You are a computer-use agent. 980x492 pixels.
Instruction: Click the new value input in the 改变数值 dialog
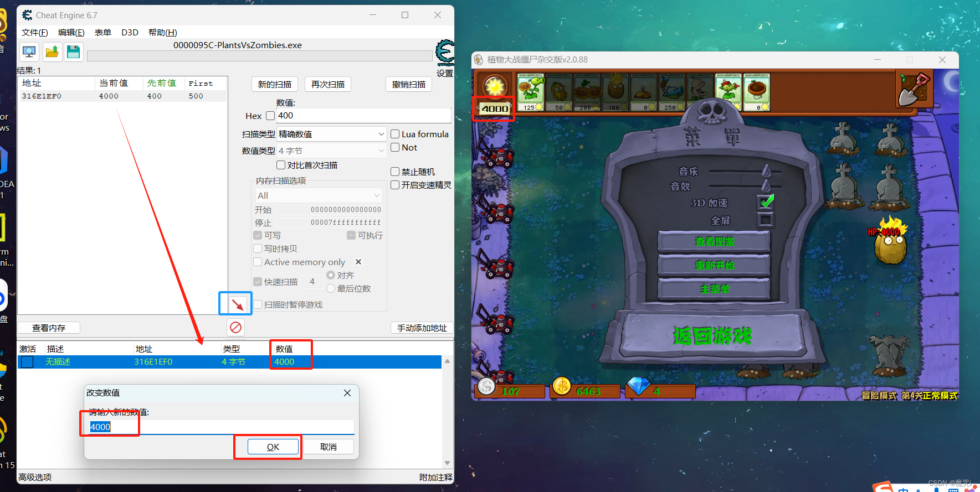coord(222,427)
